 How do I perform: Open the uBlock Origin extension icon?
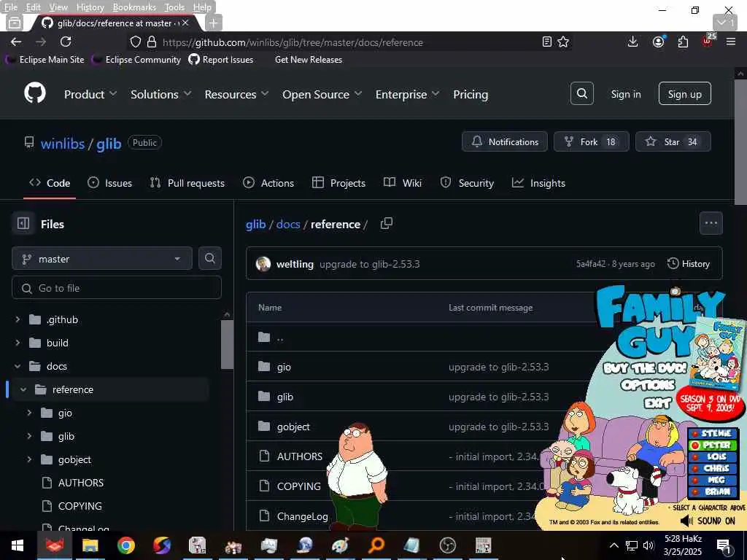pyautogui.click(x=708, y=41)
